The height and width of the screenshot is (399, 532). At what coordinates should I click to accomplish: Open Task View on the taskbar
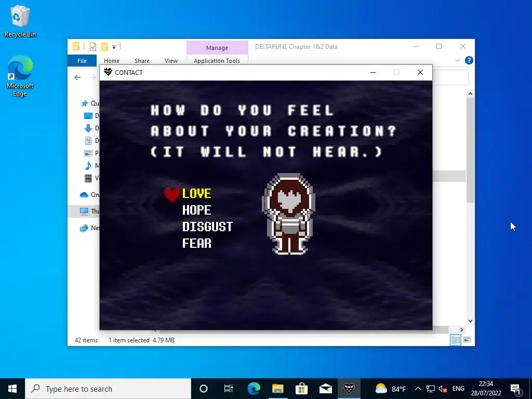pos(229,389)
